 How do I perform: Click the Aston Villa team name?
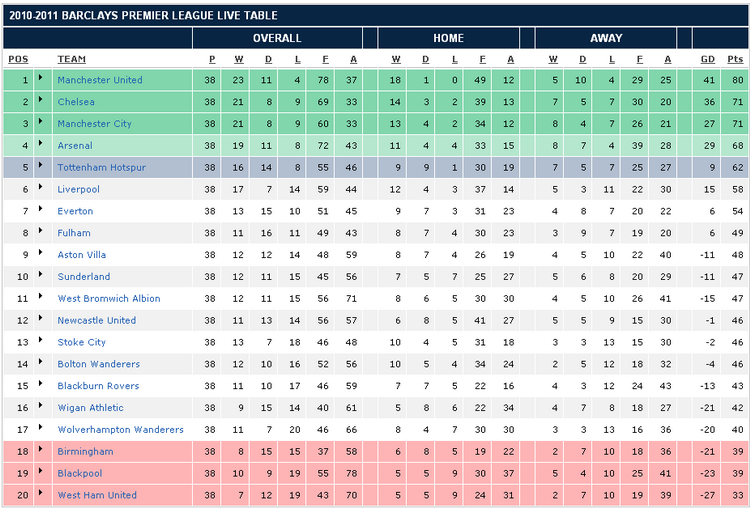tap(82, 255)
